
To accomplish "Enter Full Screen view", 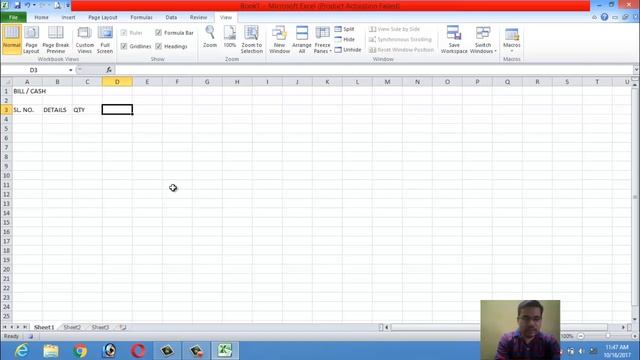I will 105,39.
